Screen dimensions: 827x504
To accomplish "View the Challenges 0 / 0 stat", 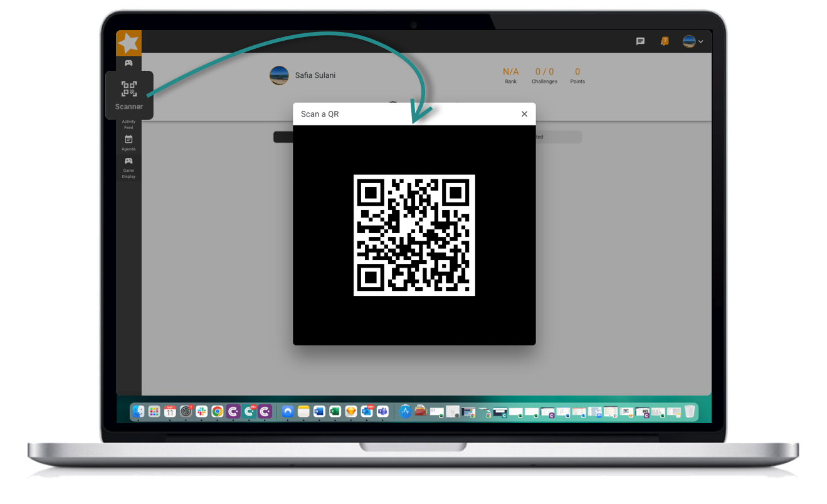I will [x=544, y=75].
